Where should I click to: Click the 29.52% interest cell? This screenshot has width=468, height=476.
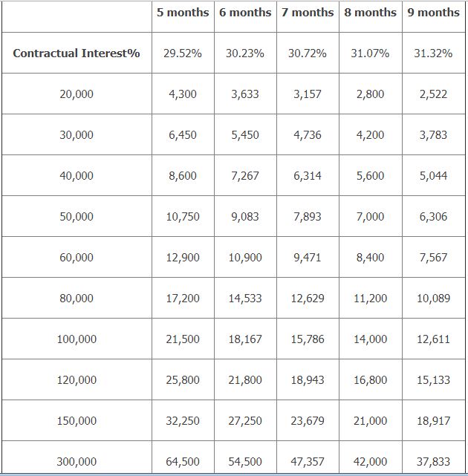(x=183, y=53)
